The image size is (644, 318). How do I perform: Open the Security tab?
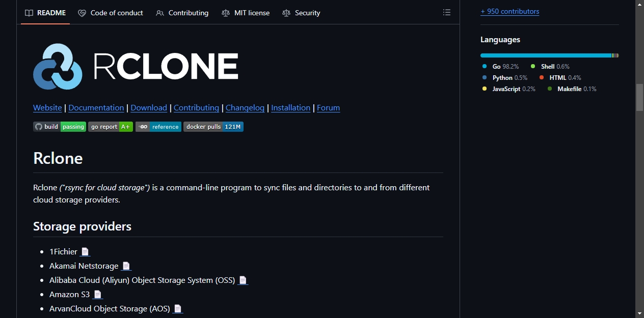click(x=301, y=13)
